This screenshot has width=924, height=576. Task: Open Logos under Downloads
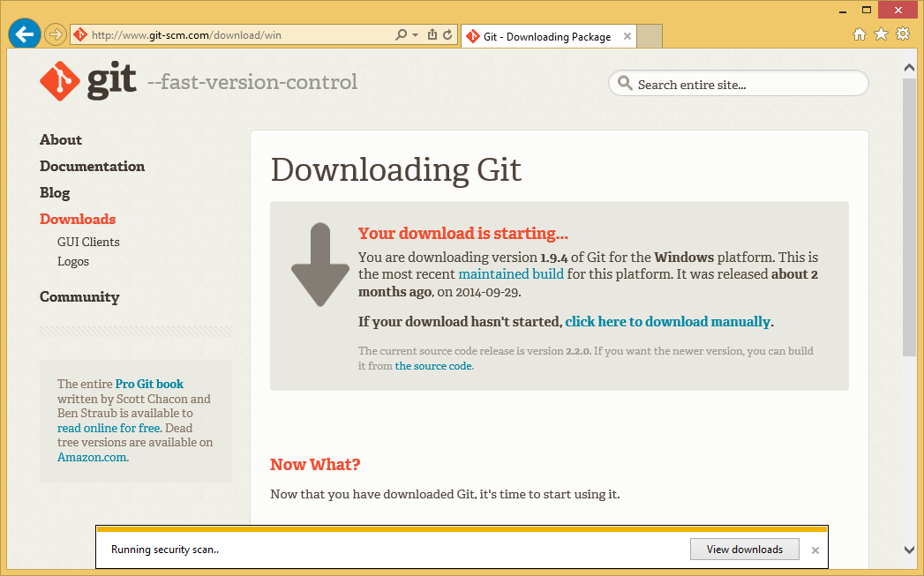point(73,261)
